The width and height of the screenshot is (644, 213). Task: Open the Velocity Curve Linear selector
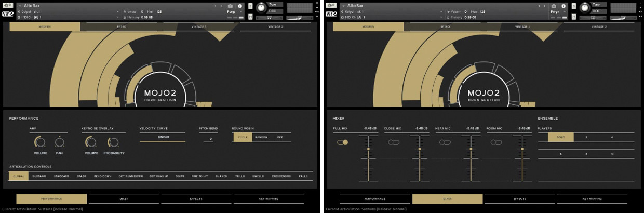(163, 137)
